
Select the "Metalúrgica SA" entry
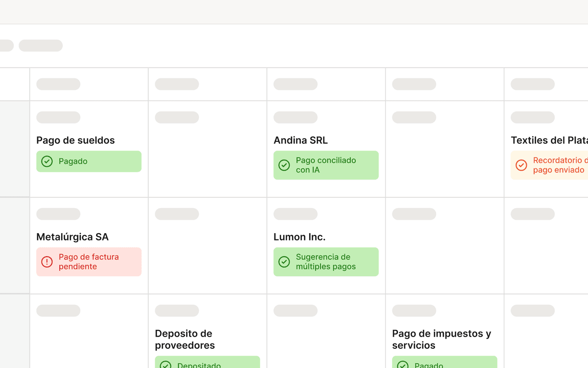click(73, 237)
